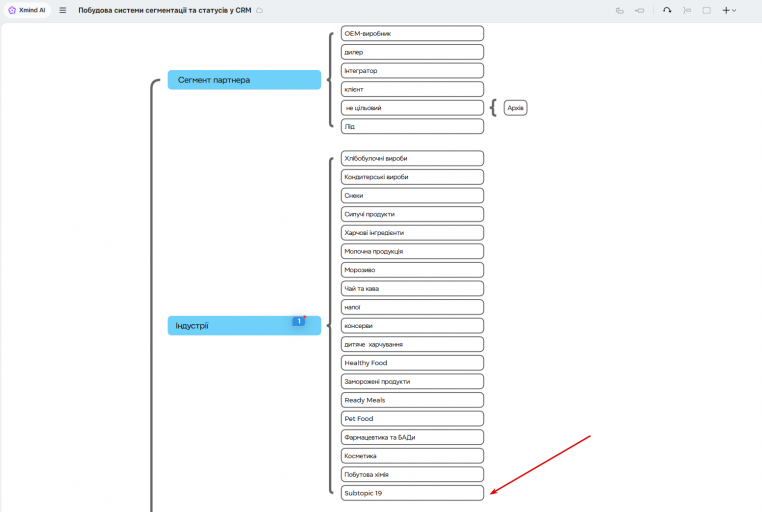Viewport: 762px width, 512px height.
Task: Select the Снеки subtopic
Action: (x=412, y=195)
